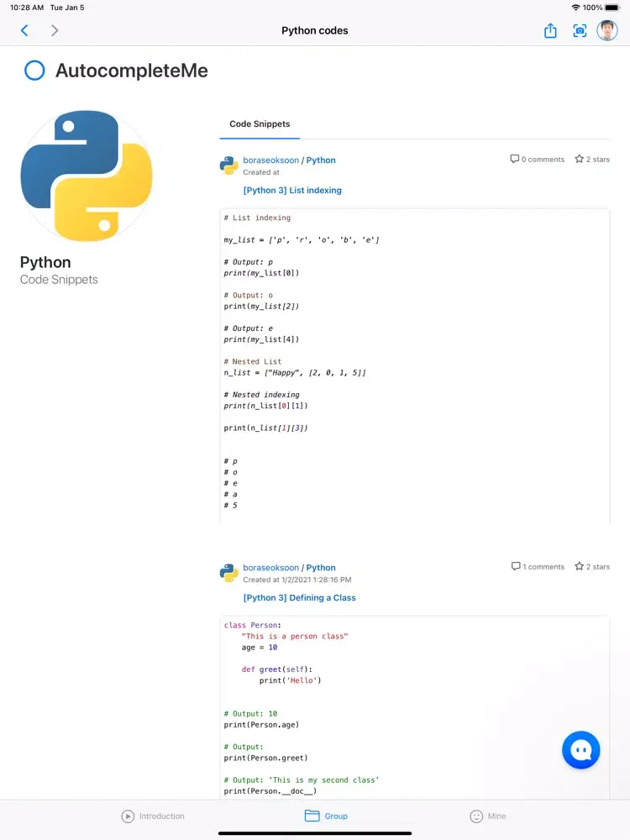Viewport: 630px width, 840px height.
Task: Tap the Python group name heading
Action: (45, 262)
